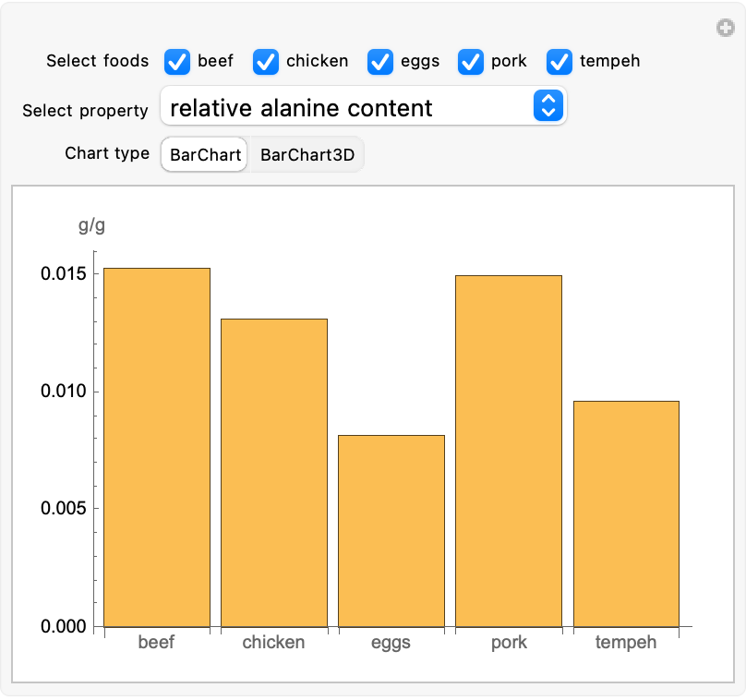Click the beef bar in chart
Viewport: 746px width, 700px height.
(x=157, y=447)
